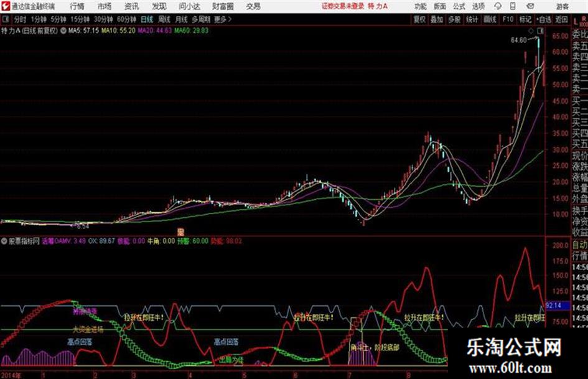Image resolution: width=588 pixels, height=379 pixels.
Task: Open the 多周期 multi-period view
Action: 201,19
